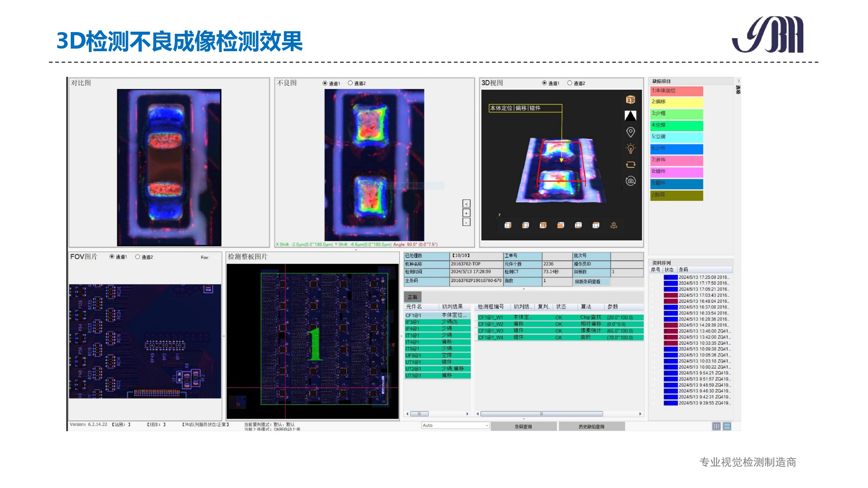This screenshot has width=868, height=488.
Task: Collapse info table using small up arrow
Action: pyautogui.click(x=523, y=288)
